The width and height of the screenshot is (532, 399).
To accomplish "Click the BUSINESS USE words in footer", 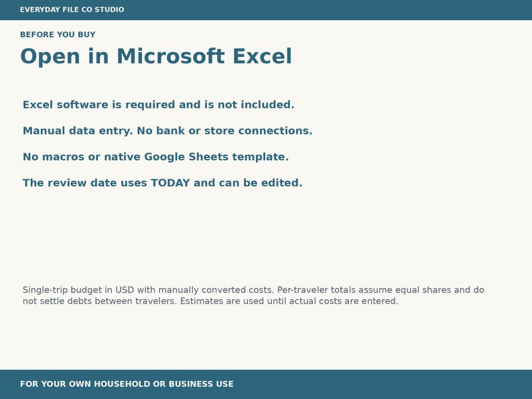I will 201,384.
